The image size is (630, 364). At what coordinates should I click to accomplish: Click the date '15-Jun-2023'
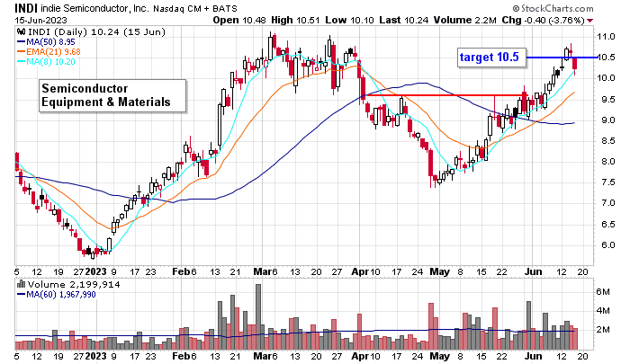coord(41,20)
